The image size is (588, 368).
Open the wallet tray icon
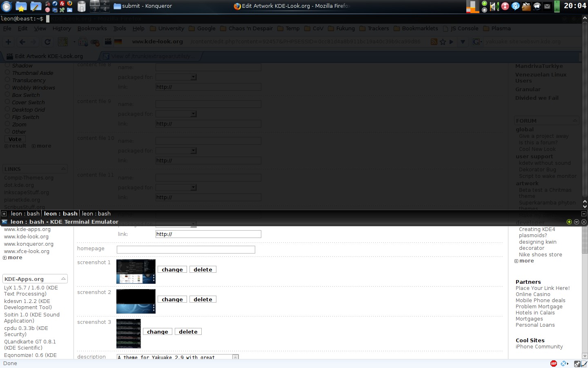click(x=526, y=6)
